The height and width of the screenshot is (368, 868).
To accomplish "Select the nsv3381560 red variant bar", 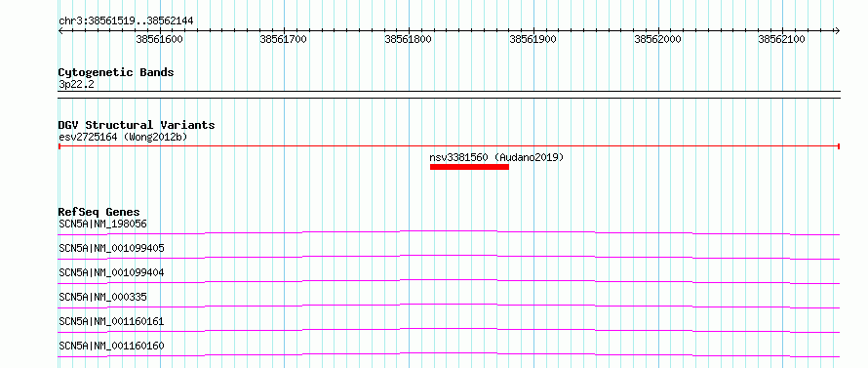I will pos(469,167).
